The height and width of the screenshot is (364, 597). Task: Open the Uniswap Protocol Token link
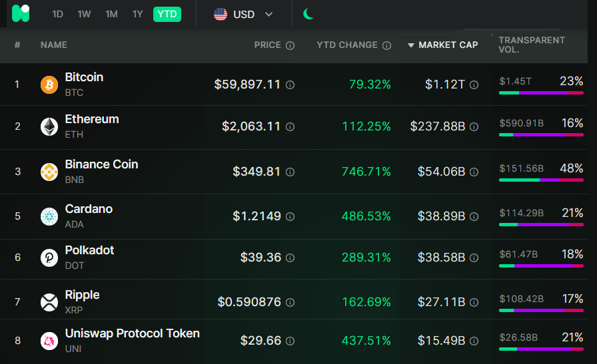(132, 333)
